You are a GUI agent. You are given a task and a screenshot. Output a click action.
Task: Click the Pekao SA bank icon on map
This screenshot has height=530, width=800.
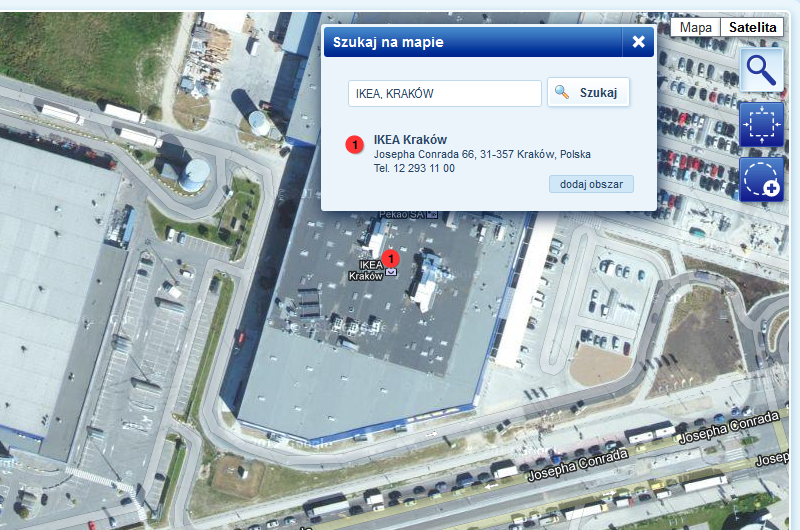[x=432, y=215]
